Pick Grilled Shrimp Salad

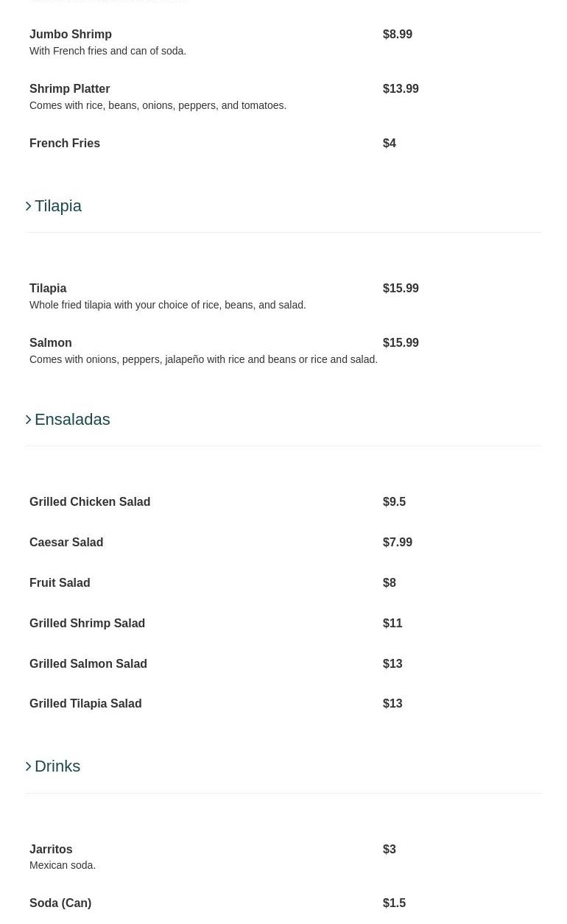point(87,624)
